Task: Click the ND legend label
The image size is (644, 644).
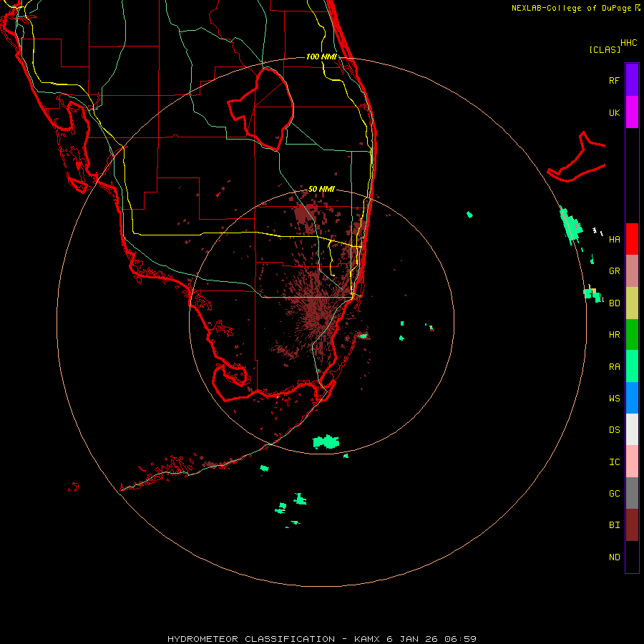Action: click(x=614, y=557)
